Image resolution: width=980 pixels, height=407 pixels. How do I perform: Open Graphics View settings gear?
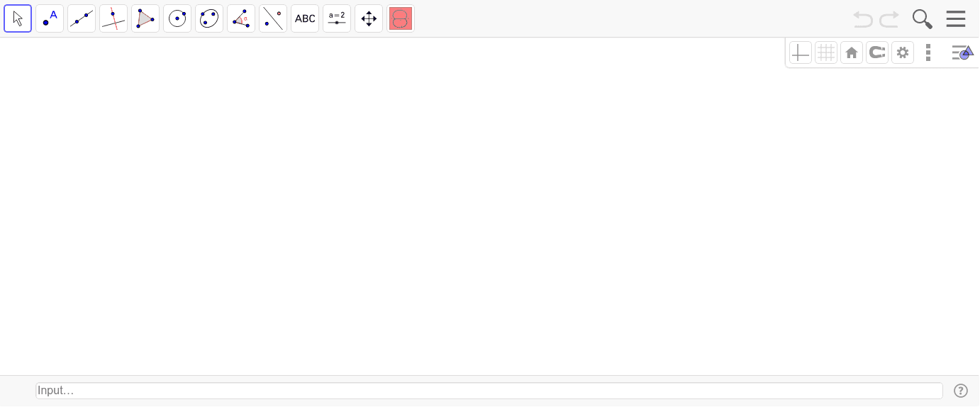pyautogui.click(x=903, y=52)
